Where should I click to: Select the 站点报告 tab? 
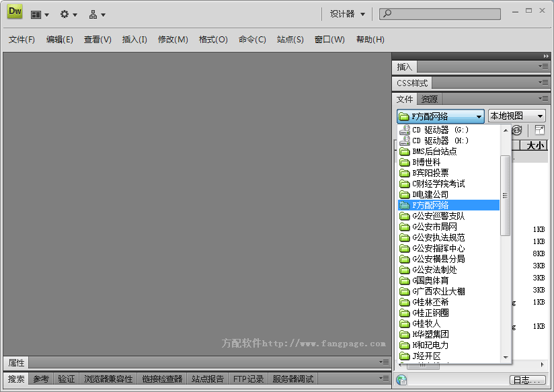(208, 379)
